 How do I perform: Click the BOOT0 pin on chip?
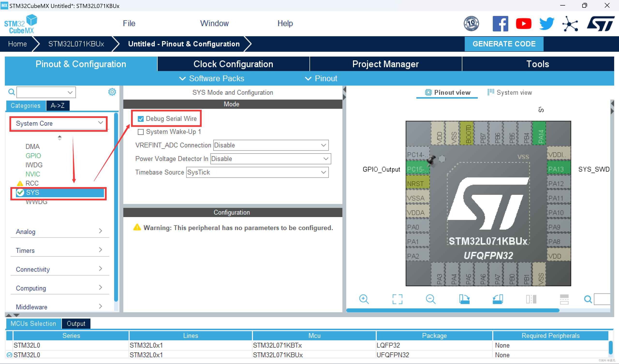(x=467, y=133)
